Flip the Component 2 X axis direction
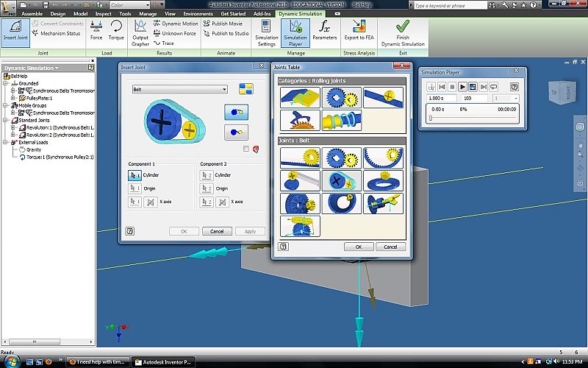Image resolution: width=588 pixels, height=368 pixels. click(222, 202)
